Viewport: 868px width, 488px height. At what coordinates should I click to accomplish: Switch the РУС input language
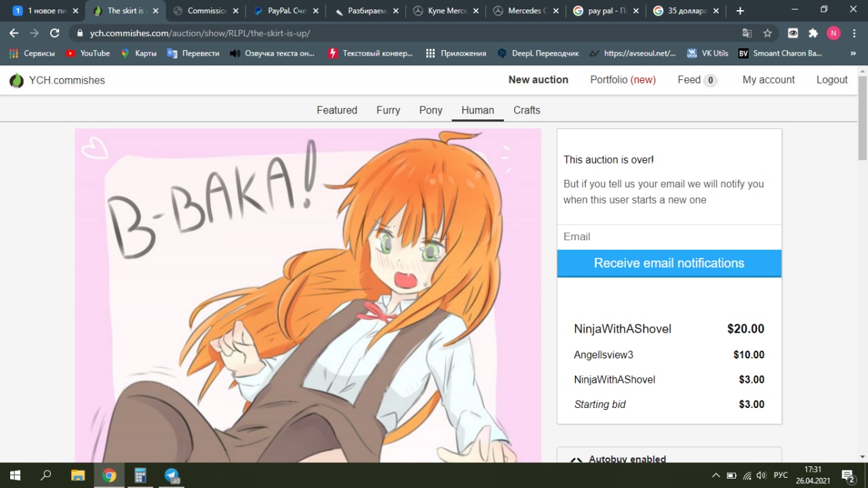[x=781, y=475]
